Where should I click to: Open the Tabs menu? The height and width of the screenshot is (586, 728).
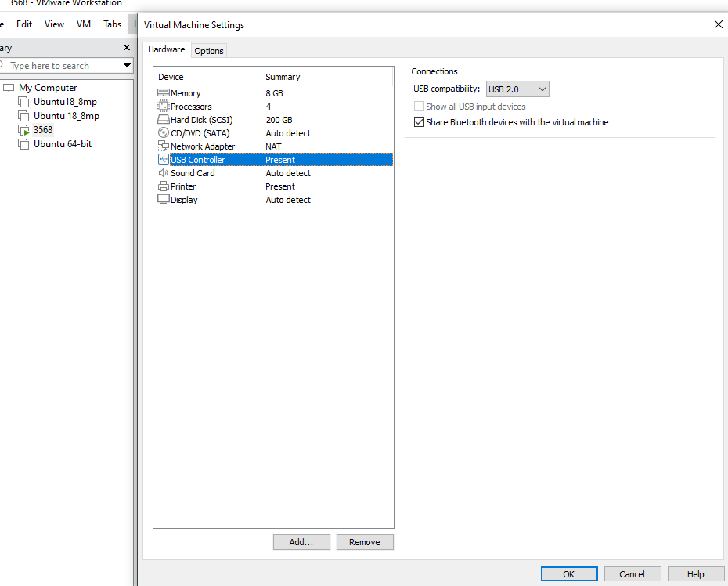coord(113,24)
